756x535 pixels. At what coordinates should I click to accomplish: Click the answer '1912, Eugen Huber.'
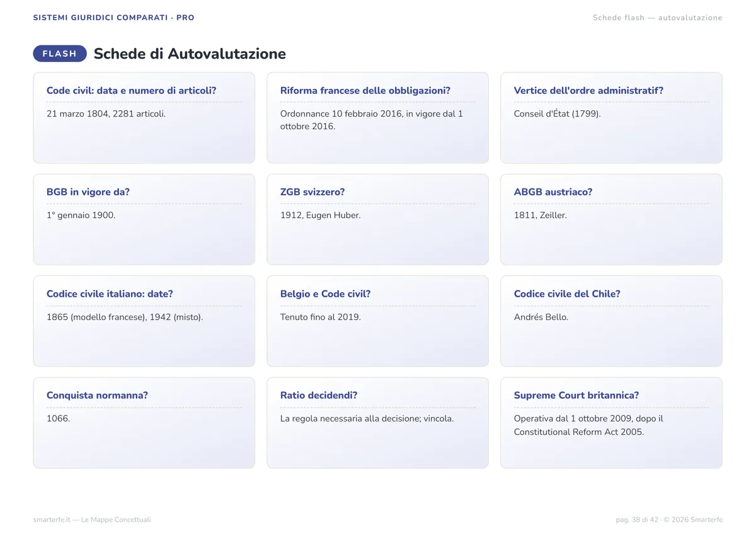[321, 216]
